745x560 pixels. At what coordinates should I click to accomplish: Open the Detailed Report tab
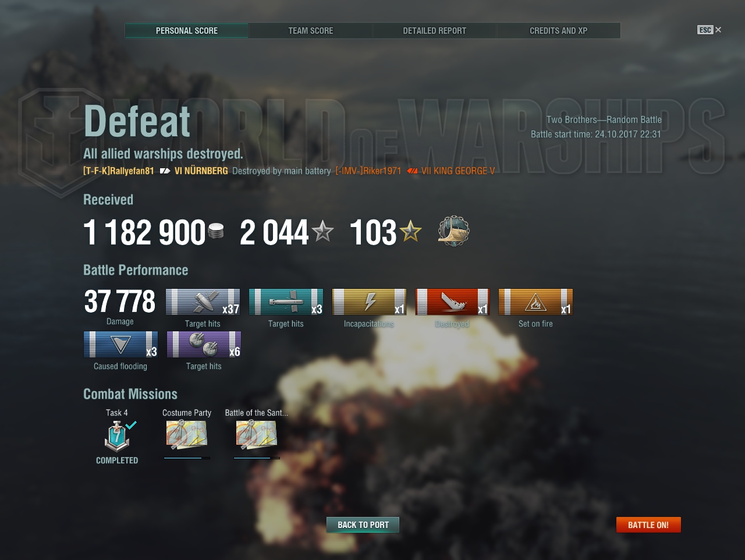[435, 30]
